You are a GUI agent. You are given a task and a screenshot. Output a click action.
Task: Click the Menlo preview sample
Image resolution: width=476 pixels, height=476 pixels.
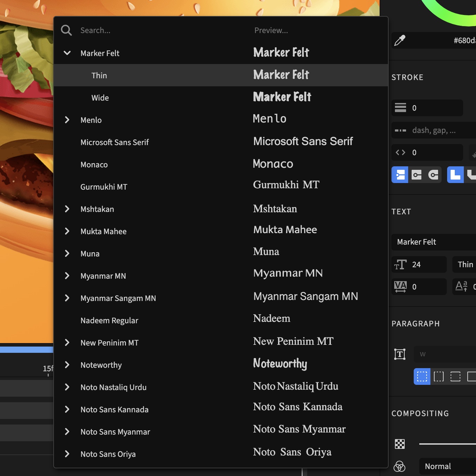(x=270, y=119)
